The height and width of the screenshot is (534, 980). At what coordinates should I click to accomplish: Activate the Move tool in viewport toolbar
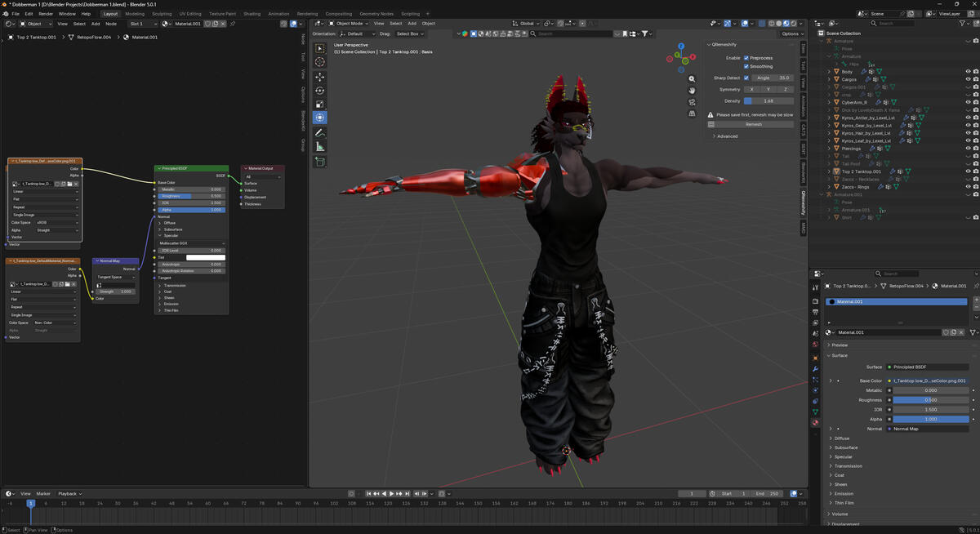click(320, 77)
